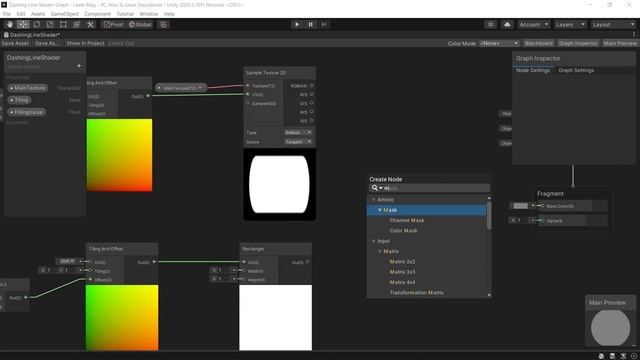Viewport: 640px width, 360px height.
Task: Open the cloud services icon
Action: click(x=507, y=24)
